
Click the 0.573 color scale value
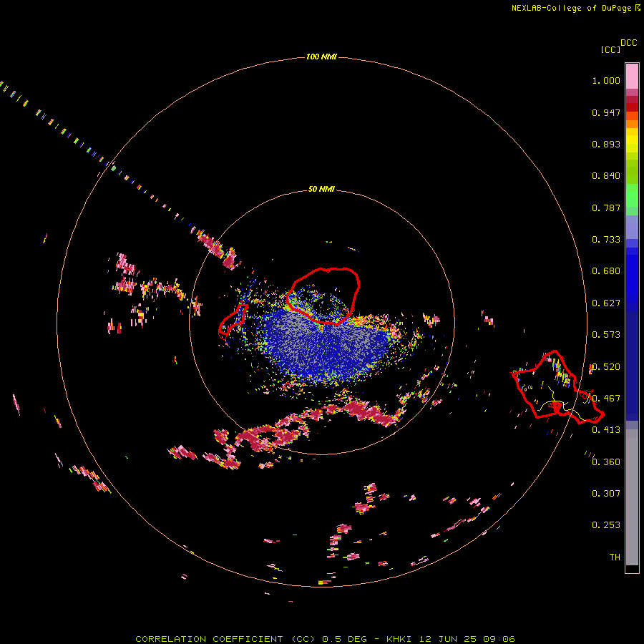606,335
